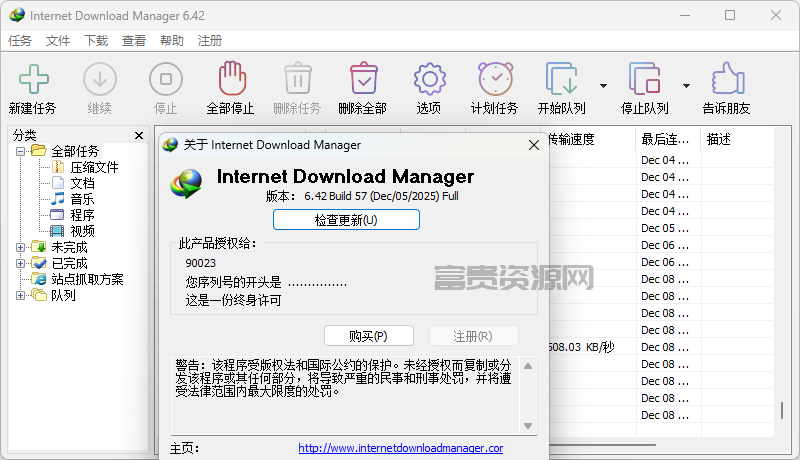
Task: Open the 注册 menu
Action: 210,41
